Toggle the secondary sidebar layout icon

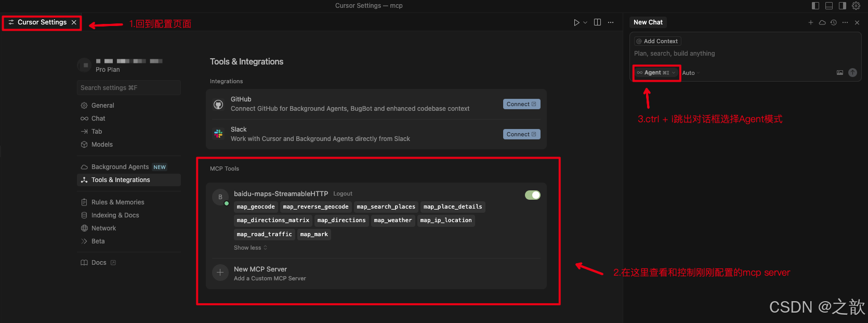tap(843, 6)
